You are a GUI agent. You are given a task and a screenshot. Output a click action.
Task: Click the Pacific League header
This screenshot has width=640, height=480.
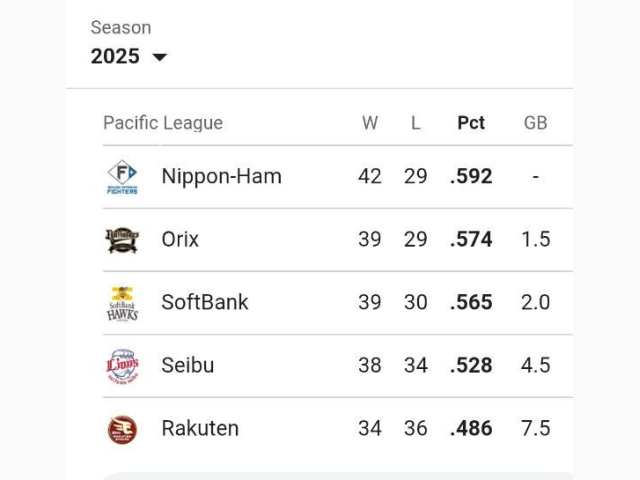pyautogui.click(x=163, y=123)
